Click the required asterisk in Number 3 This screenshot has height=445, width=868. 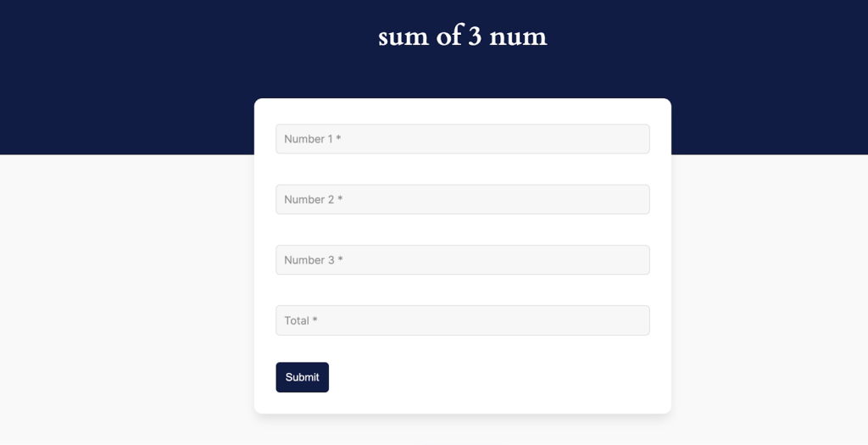[340, 259]
